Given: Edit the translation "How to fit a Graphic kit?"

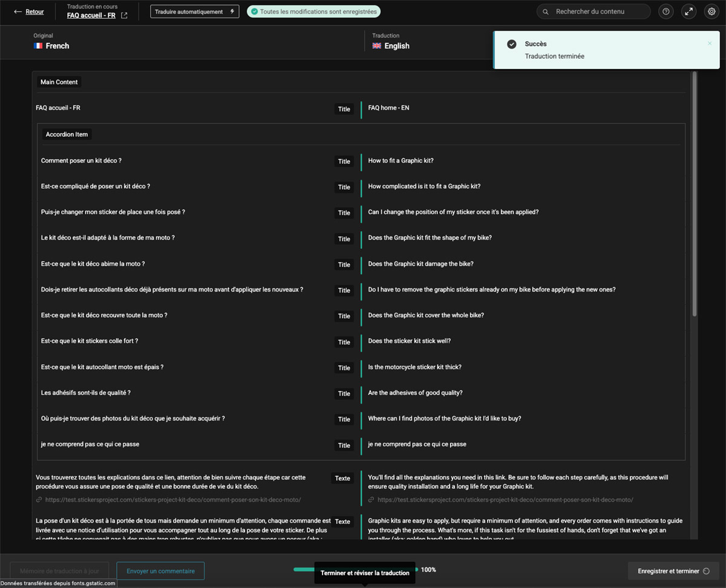Looking at the screenshot, I should click(401, 160).
